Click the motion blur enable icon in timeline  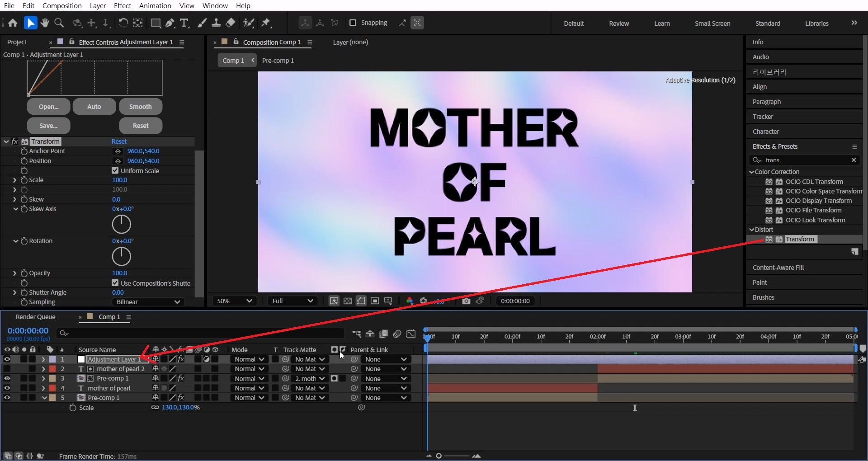(x=397, y=334)
